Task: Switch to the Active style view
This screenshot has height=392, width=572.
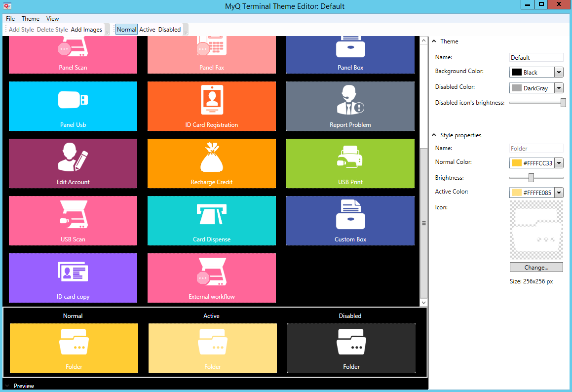Action: [147, 29]
